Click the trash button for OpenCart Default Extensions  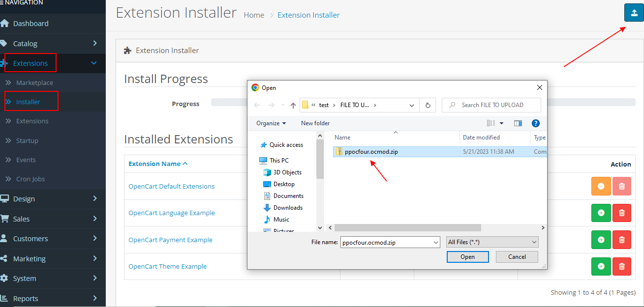[622, 186]
